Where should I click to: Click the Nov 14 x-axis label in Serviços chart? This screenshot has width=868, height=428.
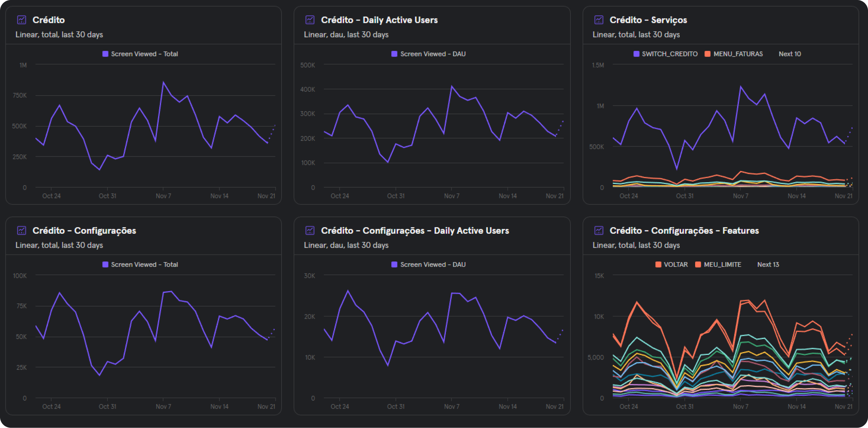click(x=796, y=196)
